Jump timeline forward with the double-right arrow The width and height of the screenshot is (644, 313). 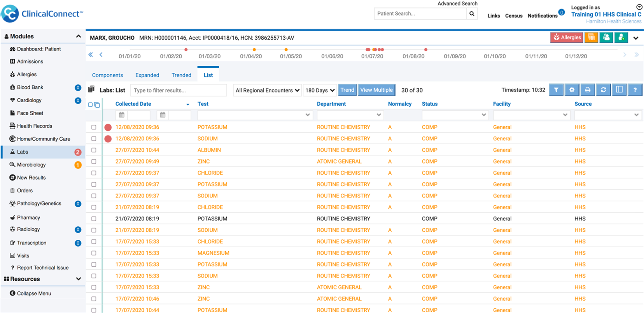coord(637,55)
